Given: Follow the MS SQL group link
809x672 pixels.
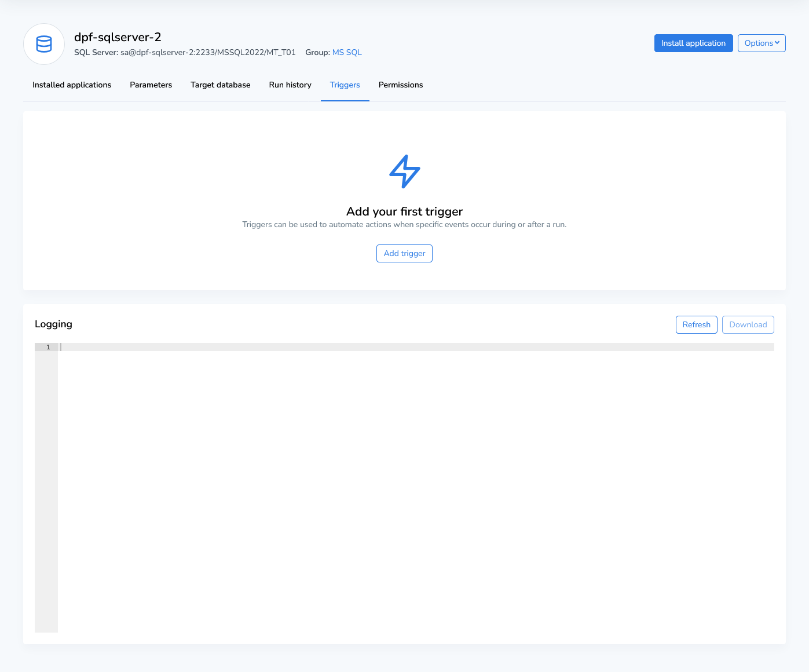Looking at the screenshot, I should (346, 52).
